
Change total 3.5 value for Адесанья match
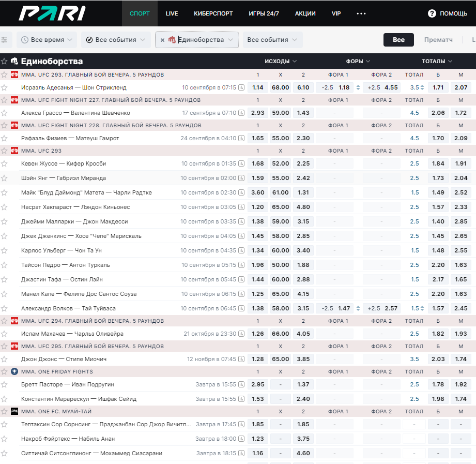(422, 87)
